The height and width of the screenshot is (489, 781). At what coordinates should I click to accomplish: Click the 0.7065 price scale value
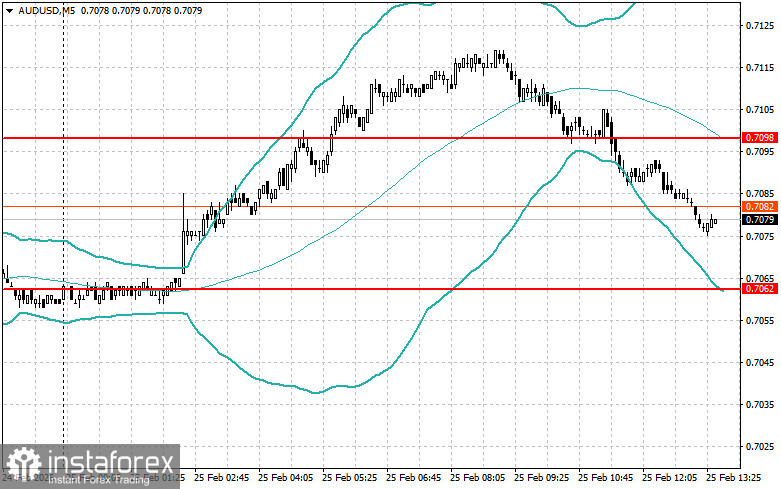[x=760, y=278]
